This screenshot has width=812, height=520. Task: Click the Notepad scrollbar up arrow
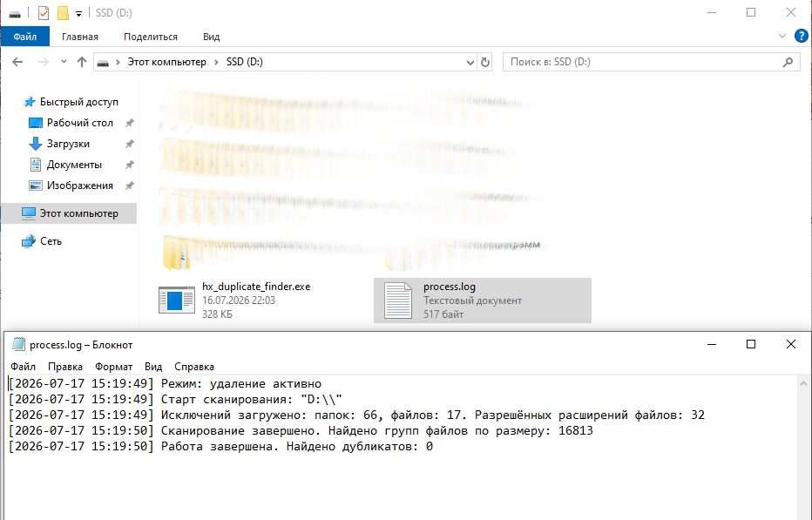pyautogui.click(x=803, y=384)
